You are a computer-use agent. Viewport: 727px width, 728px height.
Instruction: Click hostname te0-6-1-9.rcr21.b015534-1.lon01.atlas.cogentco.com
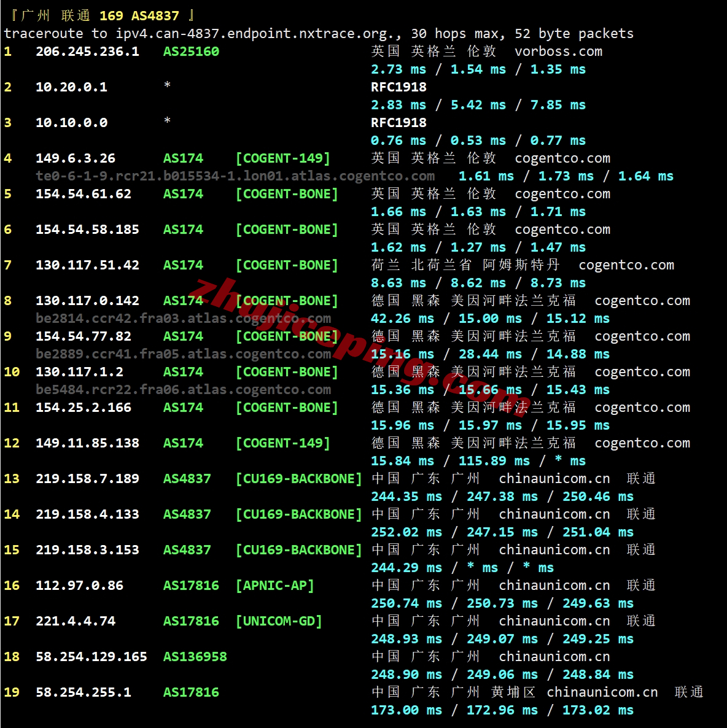pos(235,176)
